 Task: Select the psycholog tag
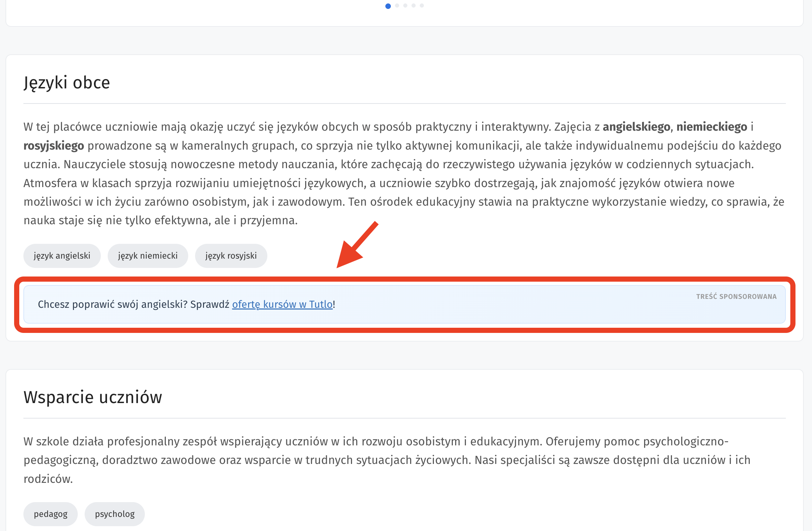[x=115, y=514]
